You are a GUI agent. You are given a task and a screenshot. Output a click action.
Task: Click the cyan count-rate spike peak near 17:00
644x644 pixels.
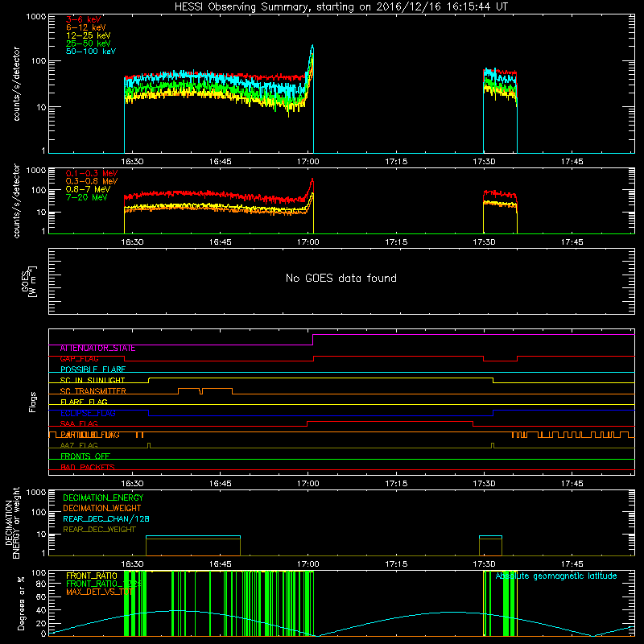(312, 46)
